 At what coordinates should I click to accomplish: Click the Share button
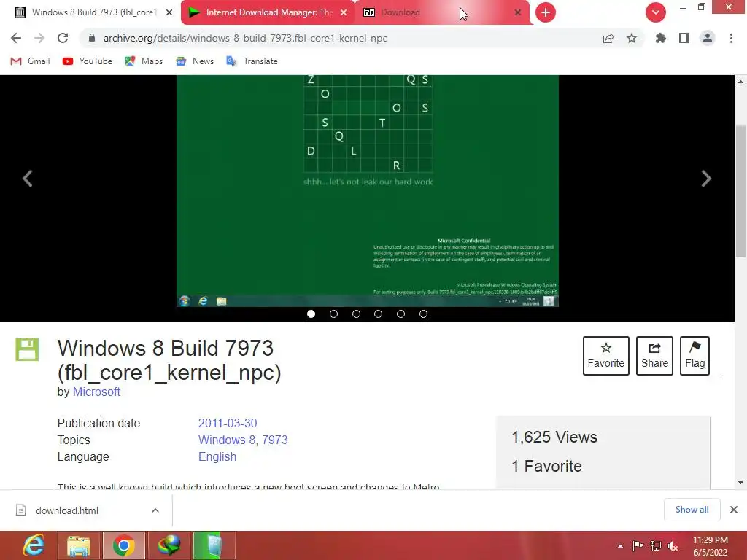[654, 356]
